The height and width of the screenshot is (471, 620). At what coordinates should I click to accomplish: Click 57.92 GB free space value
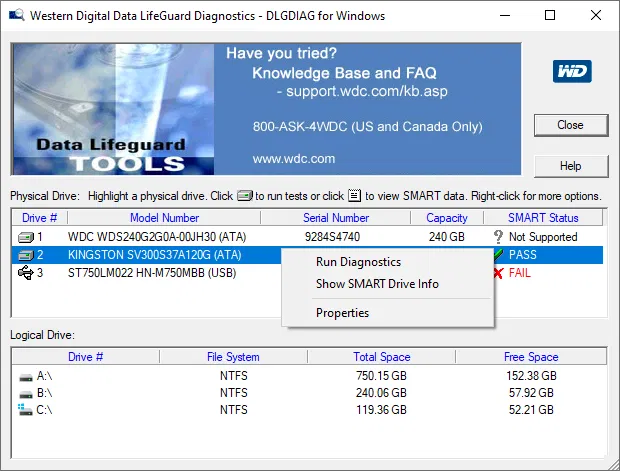click(531, 393)
